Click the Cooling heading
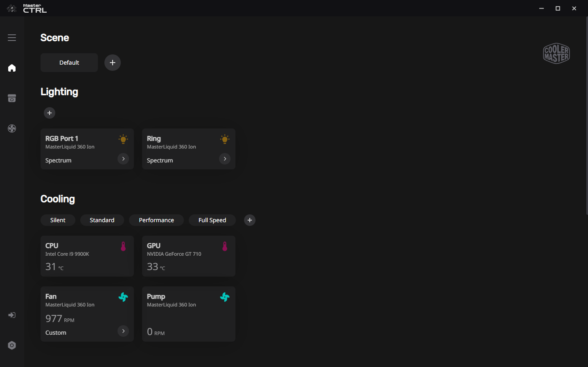The height and width of the screenshot is (367, 588). (x=58, y=199)
